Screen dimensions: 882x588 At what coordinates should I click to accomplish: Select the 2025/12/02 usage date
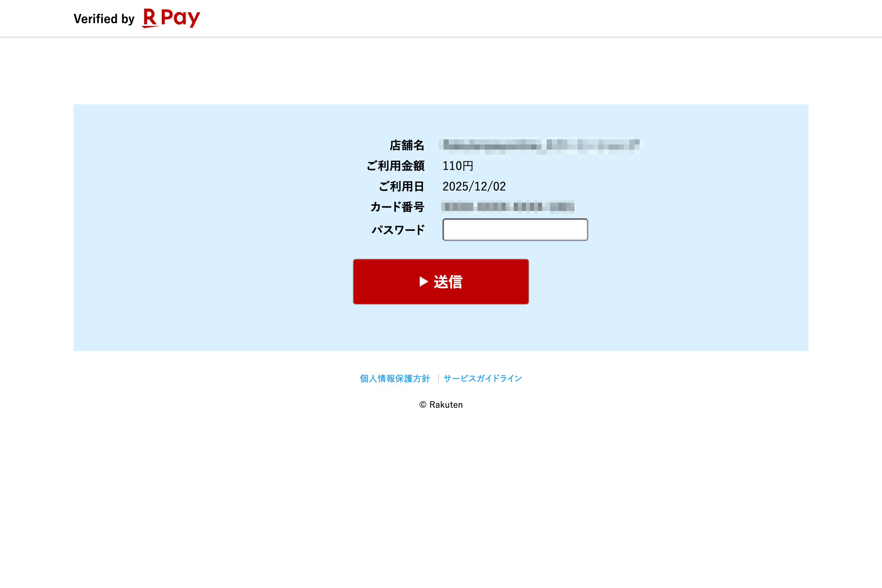[x=474, y=186]
